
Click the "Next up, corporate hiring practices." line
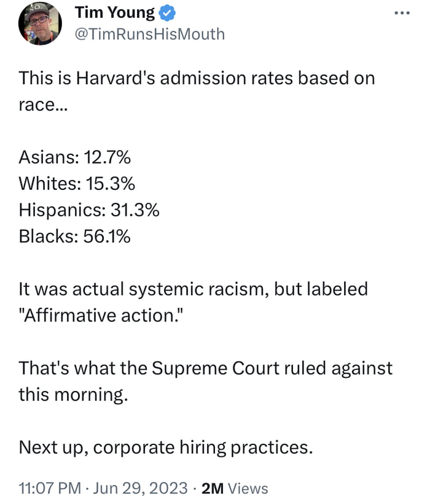pos(166,447)
